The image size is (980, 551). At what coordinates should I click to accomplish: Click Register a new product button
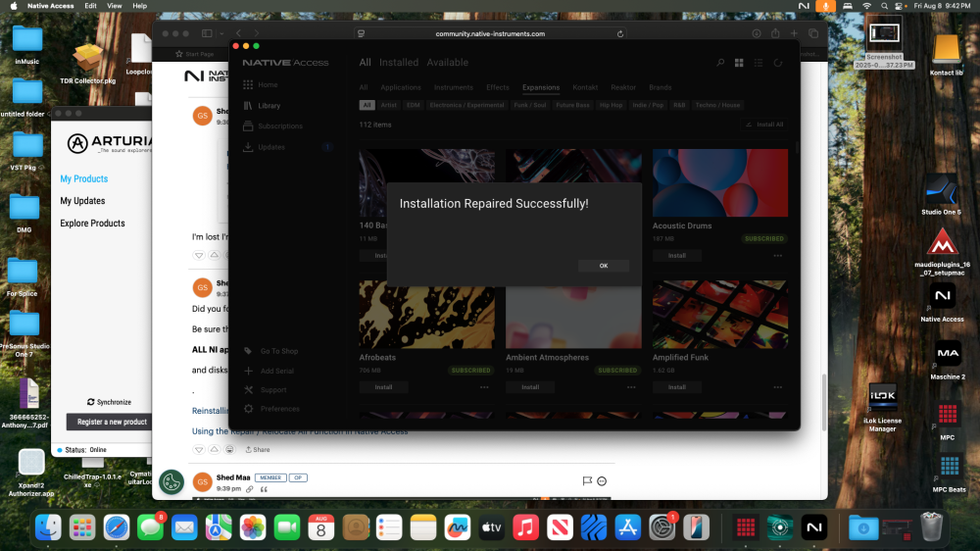pos(110,423)
